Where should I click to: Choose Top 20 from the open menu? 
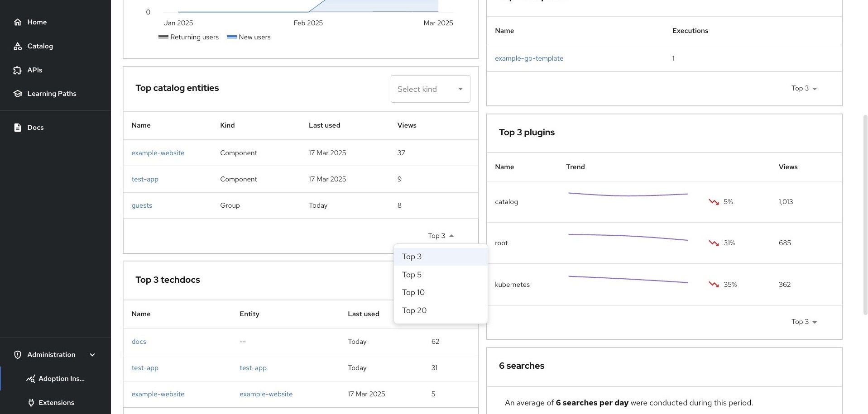coord(414,310)
